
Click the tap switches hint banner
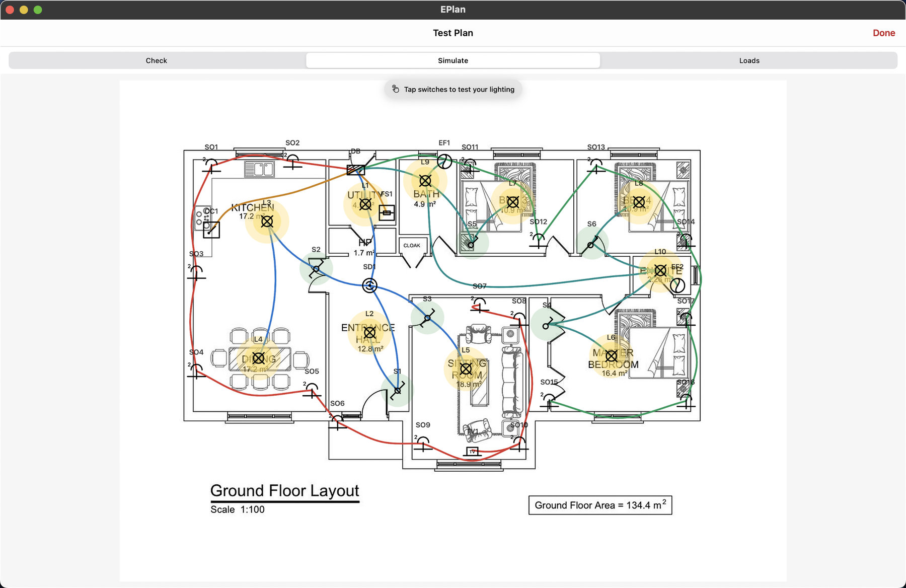click(453, 90)
